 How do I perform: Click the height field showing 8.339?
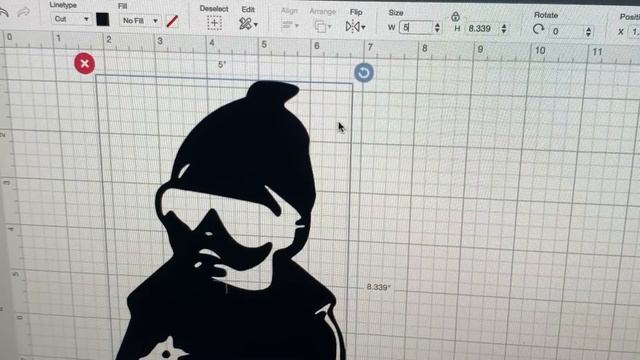click(482, 29)
